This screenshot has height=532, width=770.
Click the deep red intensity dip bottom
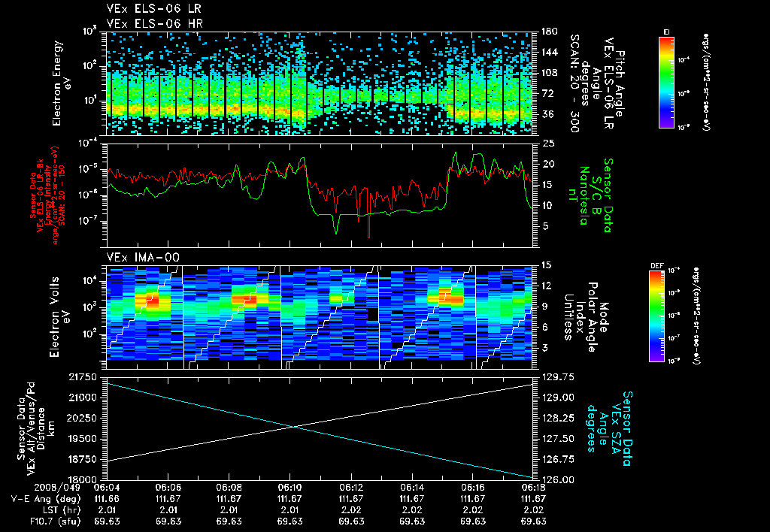(x=368, y=237)
